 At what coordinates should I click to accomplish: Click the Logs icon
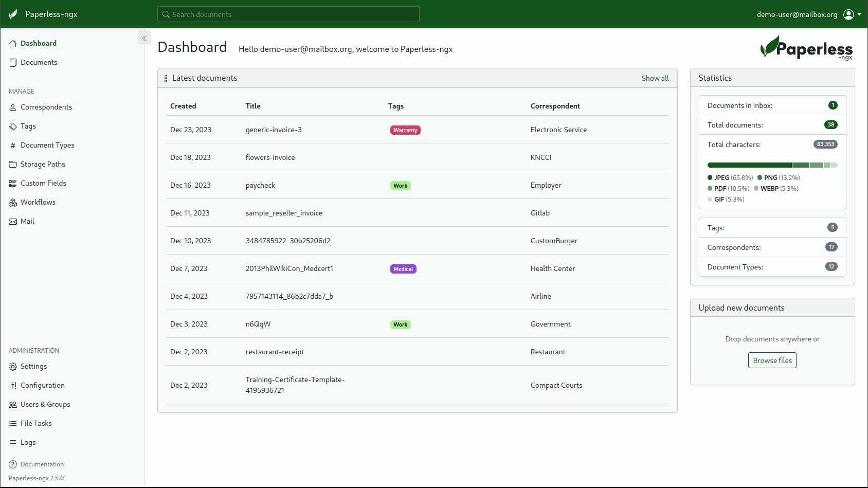(12, 442)
